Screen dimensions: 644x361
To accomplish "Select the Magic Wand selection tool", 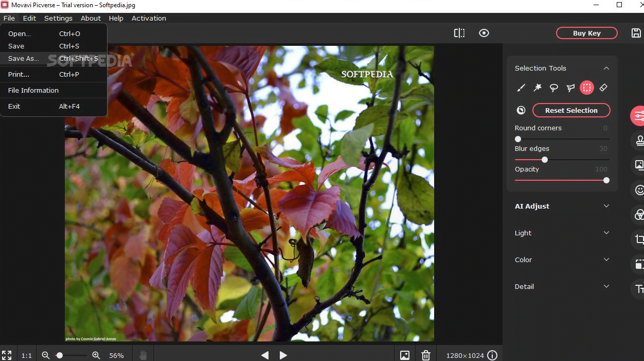I will (x=537, y=88).
